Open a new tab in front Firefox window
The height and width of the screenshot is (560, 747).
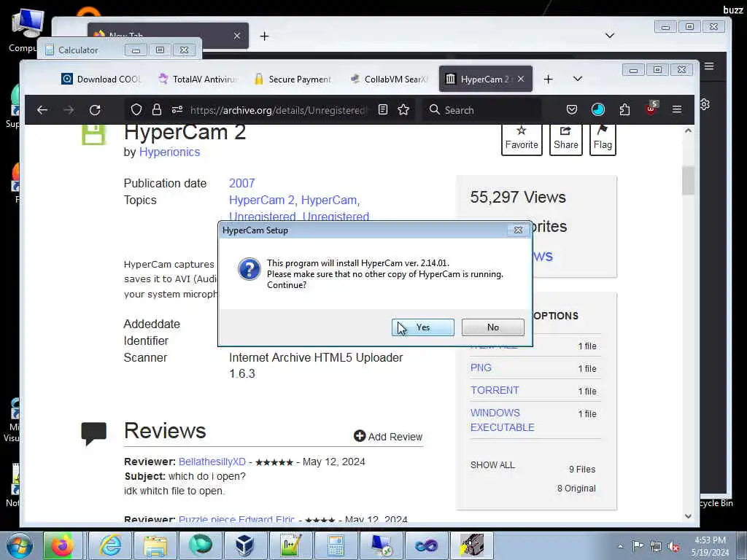(x=549, y=79)
